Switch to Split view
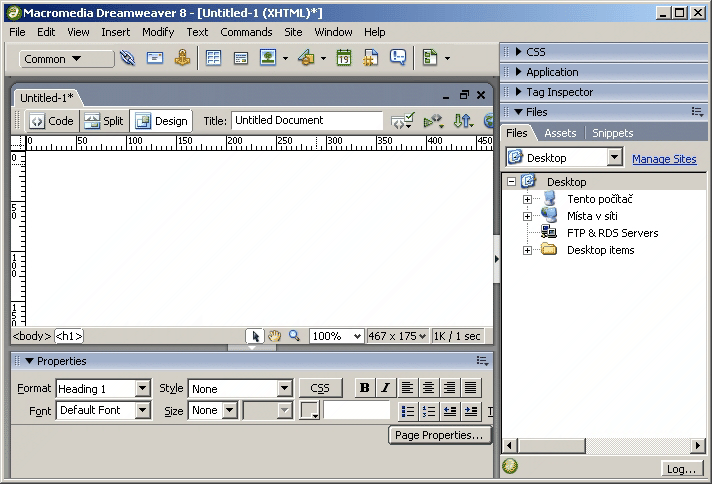Screen dimensions: 712x484 point(104,121)
